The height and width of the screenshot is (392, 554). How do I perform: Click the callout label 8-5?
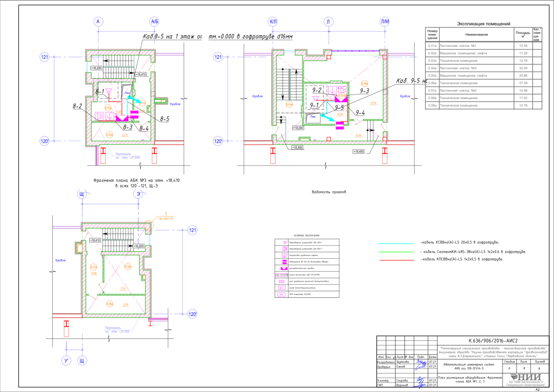(165, 119)
